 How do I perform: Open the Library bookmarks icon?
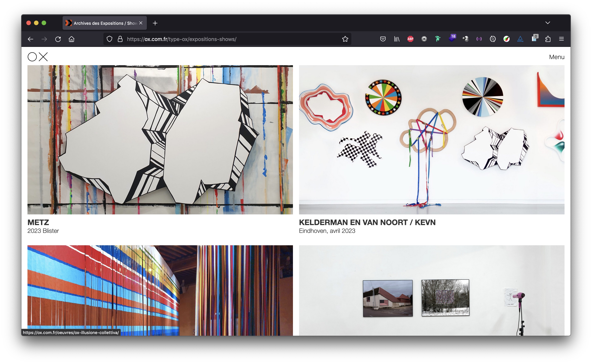(397, 39)
